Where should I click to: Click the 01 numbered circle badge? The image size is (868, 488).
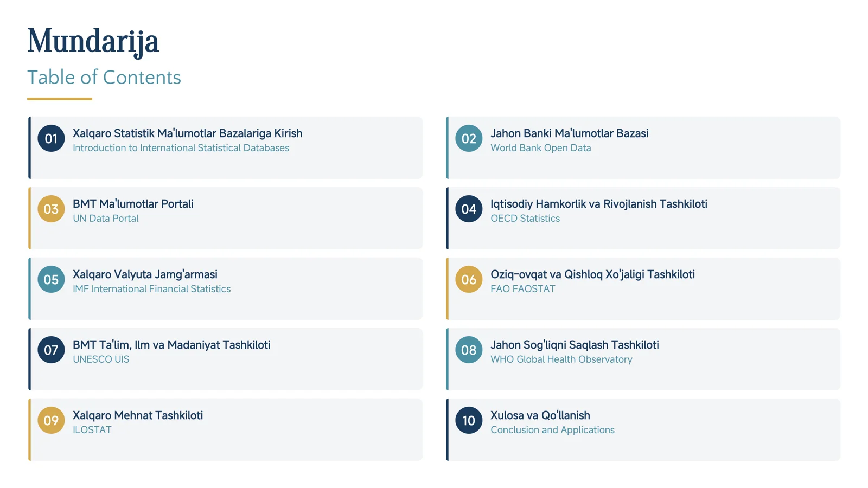pos(51,138)
